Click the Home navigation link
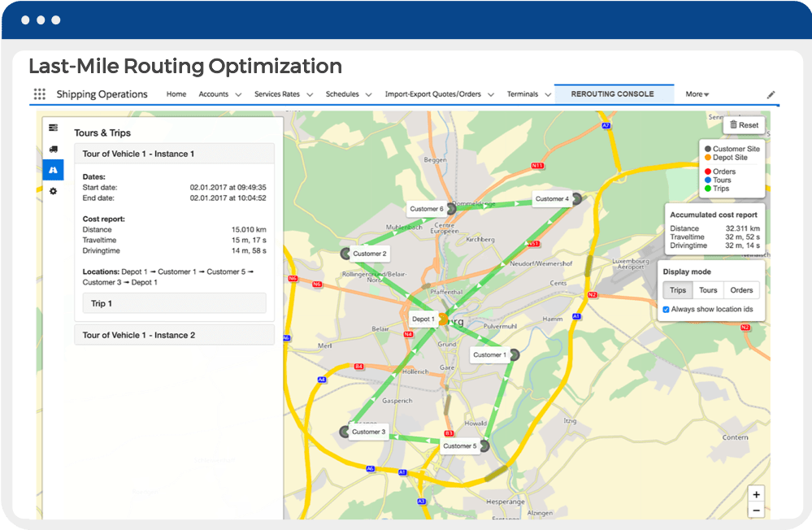Image resolution: width=812 pixels, height=530 pixels. [176, 93]
